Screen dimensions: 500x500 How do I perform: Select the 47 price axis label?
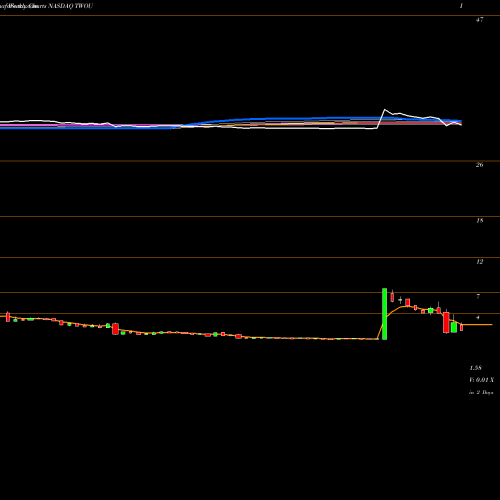point(479,20)
